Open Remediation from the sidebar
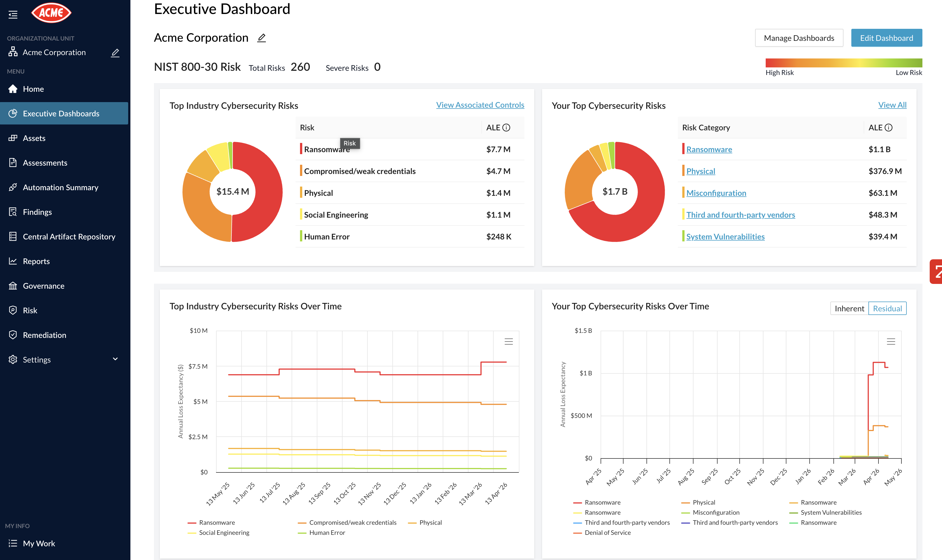This screenshot has height=560, width=942. point(44,335)
